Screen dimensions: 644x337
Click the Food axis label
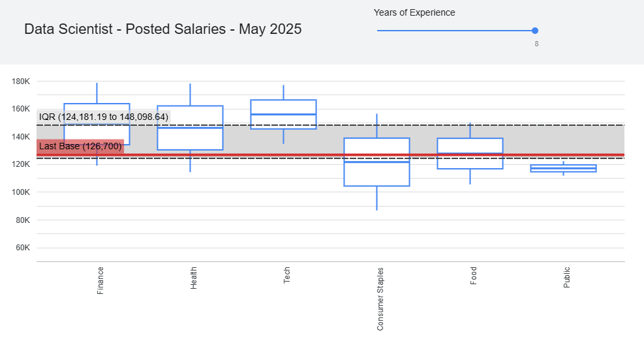click(473, 276)
